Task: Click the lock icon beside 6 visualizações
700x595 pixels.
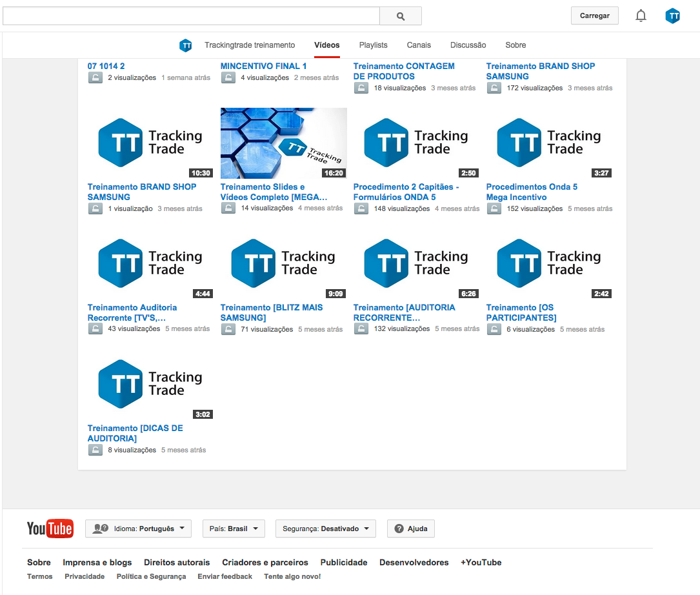Action: click(494, 329)
